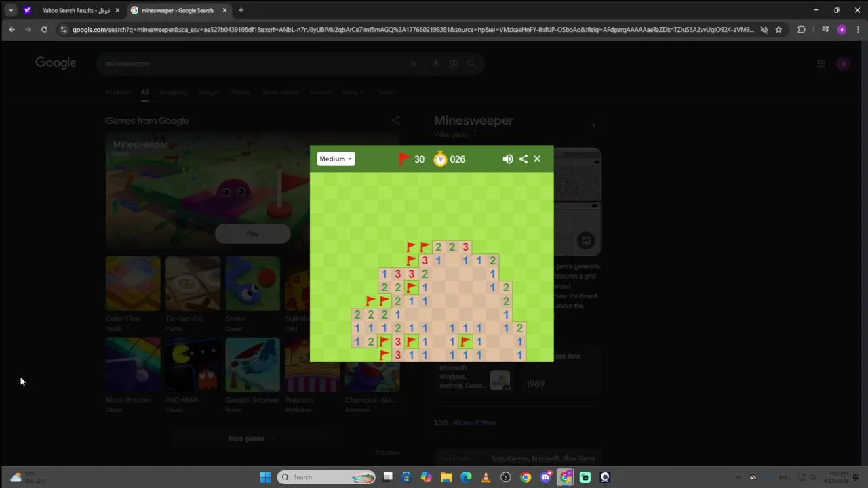Open the More results dropdown
Image resolution: width=868 pixels, height=488 pixels.
tap(353, 92)
